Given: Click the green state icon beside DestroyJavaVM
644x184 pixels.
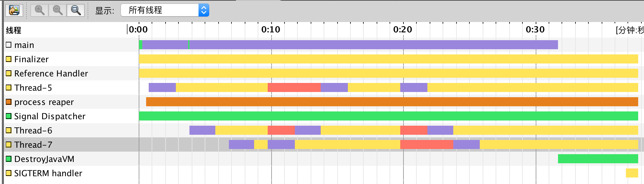Looking at the screenshot, I should [9, 159].
